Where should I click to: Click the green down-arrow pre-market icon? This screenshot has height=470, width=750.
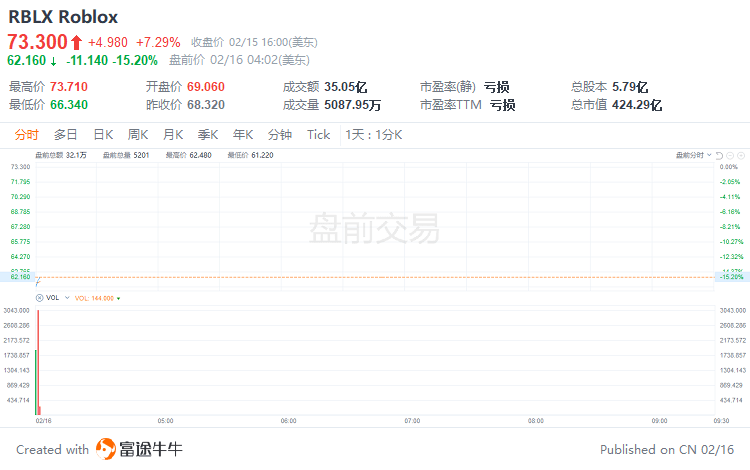pyautogui.click(x=52, y=60)
